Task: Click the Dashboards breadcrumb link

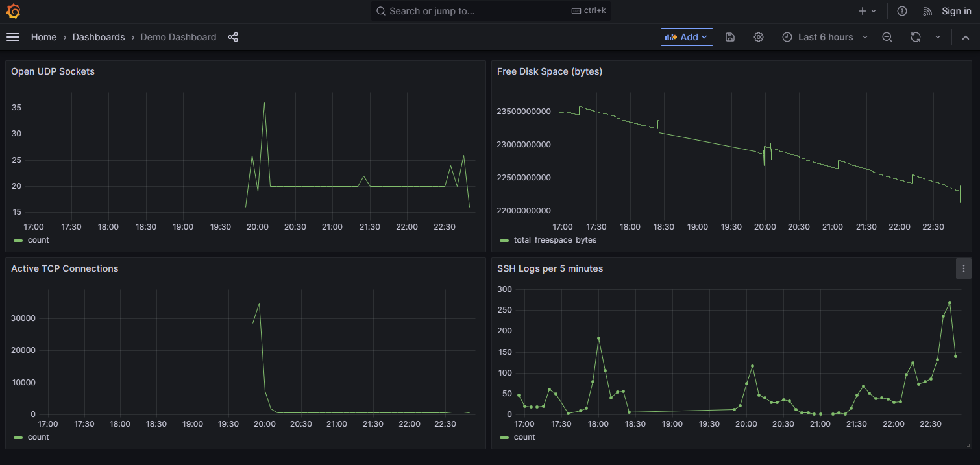Action: click(99, 37)
